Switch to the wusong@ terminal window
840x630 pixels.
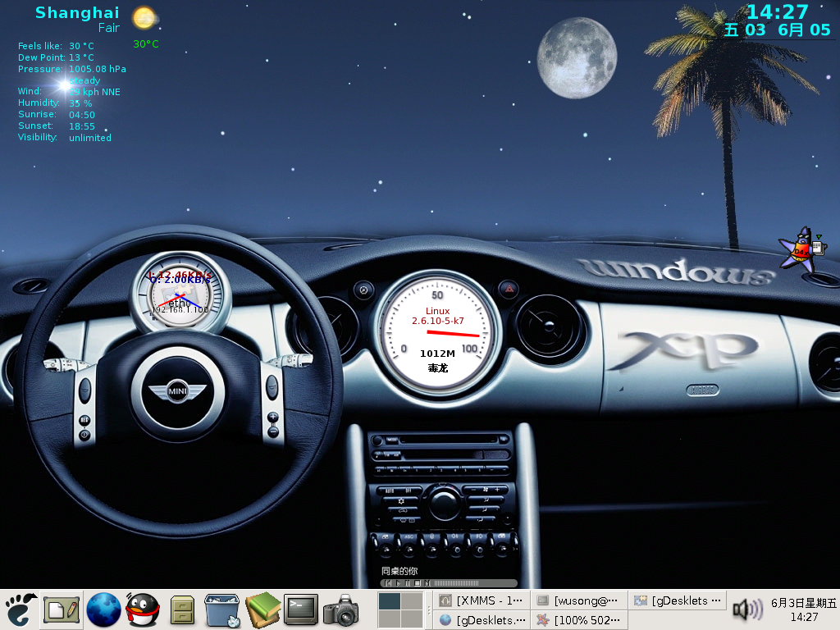pyautogui.click(x=578, y=600)
